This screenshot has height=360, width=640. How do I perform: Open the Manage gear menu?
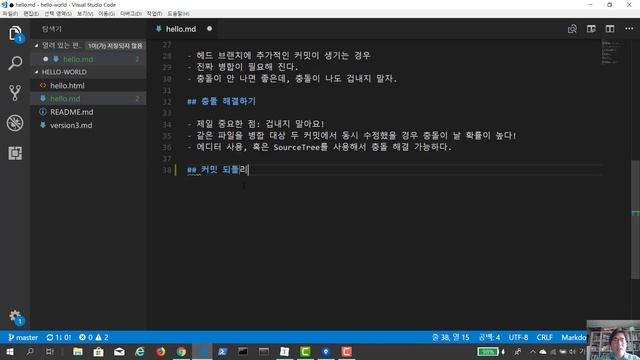16,316
